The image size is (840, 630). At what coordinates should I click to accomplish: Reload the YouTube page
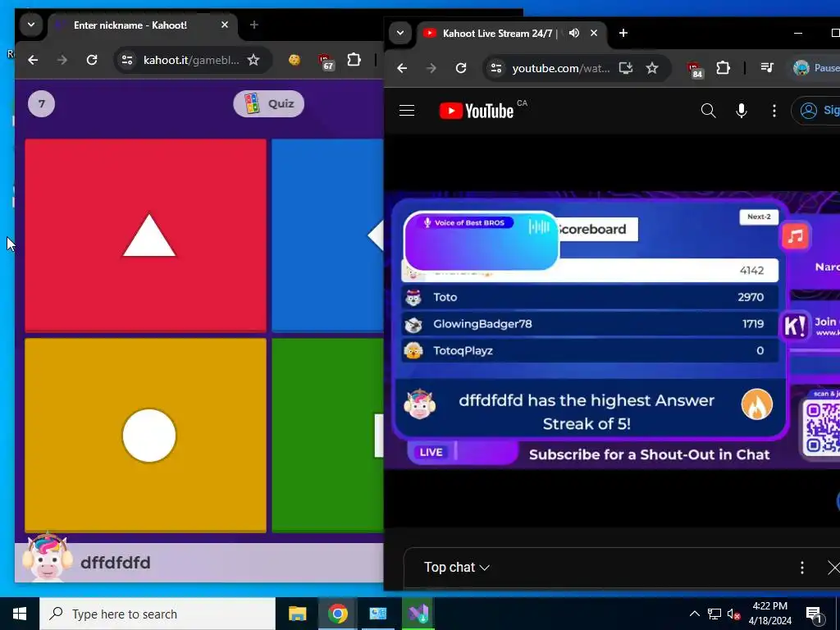[461, 68]
